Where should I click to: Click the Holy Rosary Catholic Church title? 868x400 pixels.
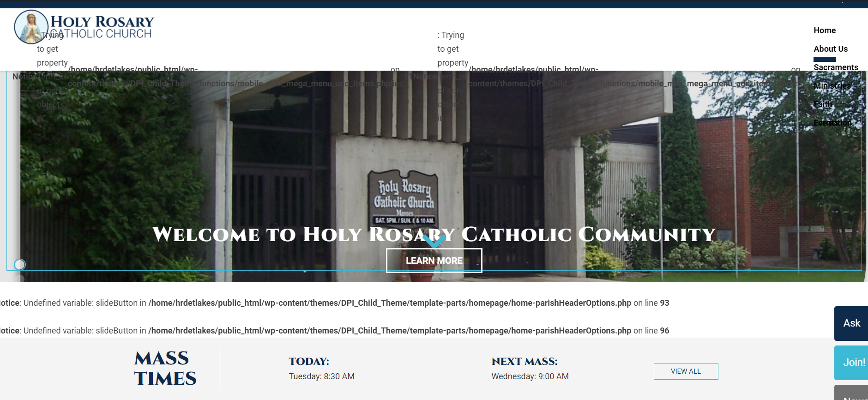[x=102, y=27]
